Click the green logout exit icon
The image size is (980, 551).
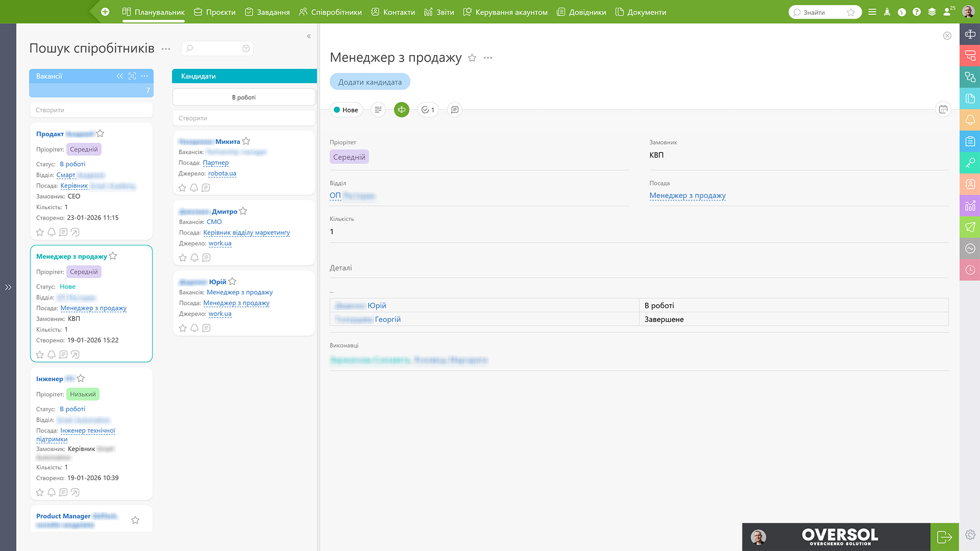944,537
